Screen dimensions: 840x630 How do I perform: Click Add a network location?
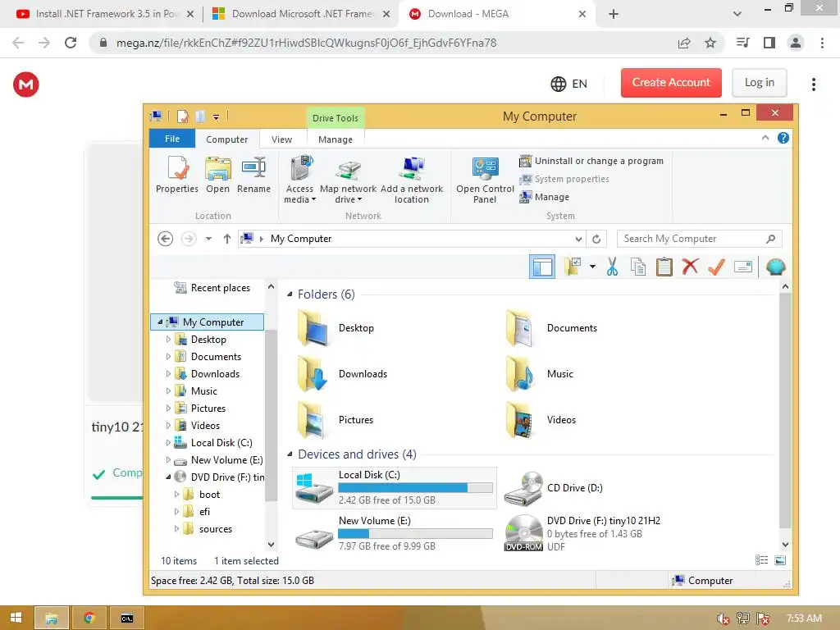coord(412,180)
